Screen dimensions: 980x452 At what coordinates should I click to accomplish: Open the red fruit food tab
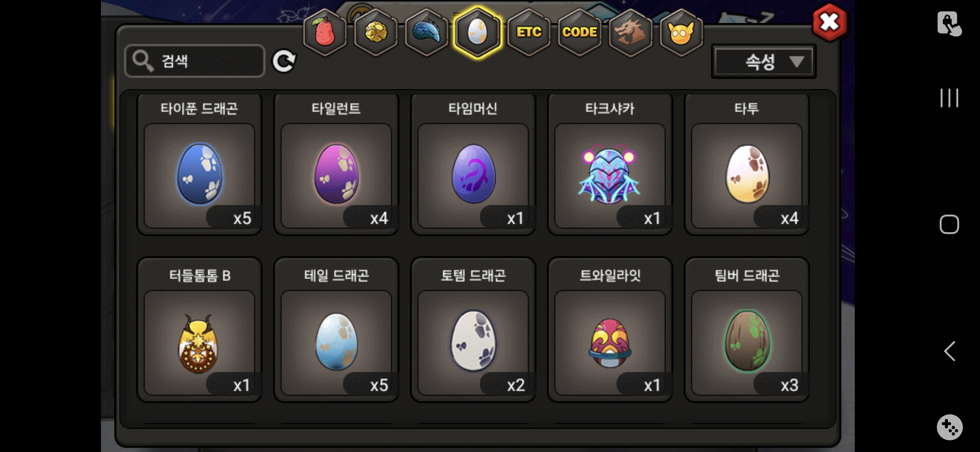(325, 32)
